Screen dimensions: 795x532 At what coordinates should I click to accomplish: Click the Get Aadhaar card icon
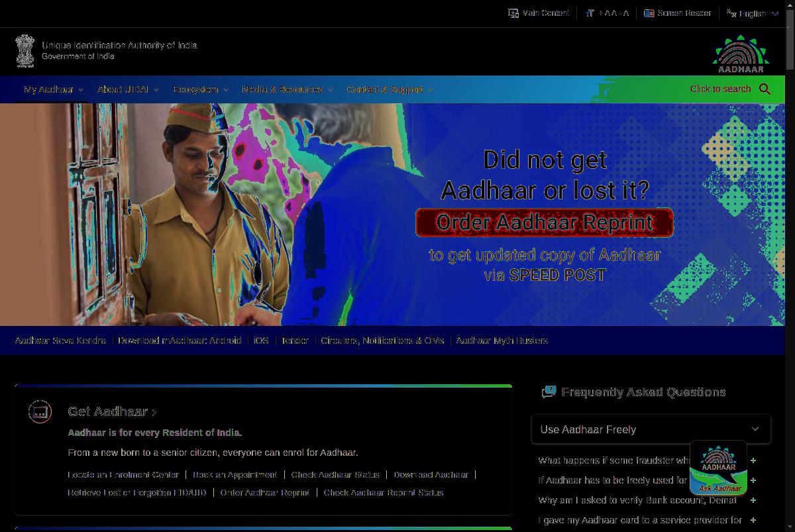(x=40, y=412)
